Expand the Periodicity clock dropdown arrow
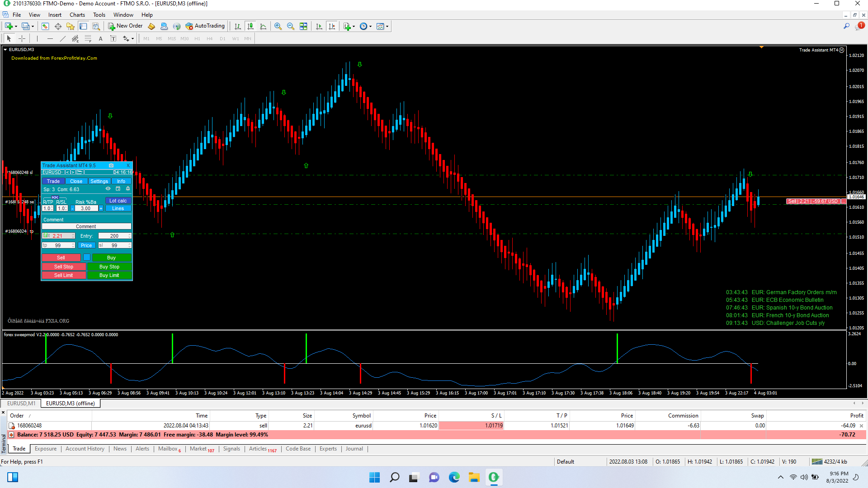This screenshot has height=488, width=868. pos(371,26)
